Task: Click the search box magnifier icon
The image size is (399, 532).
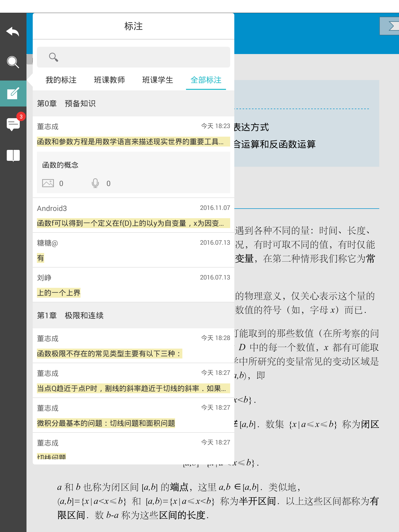Action: pos(54,57)
